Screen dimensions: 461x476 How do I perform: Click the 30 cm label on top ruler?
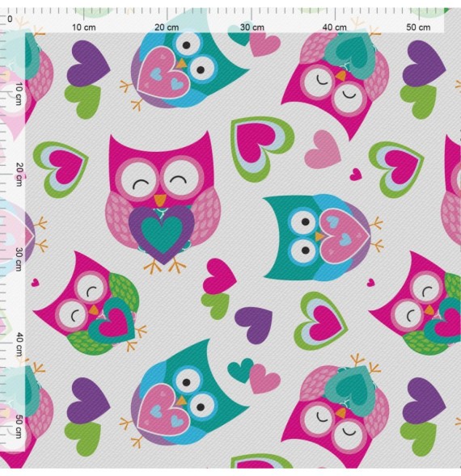click(x=252, y=27)
